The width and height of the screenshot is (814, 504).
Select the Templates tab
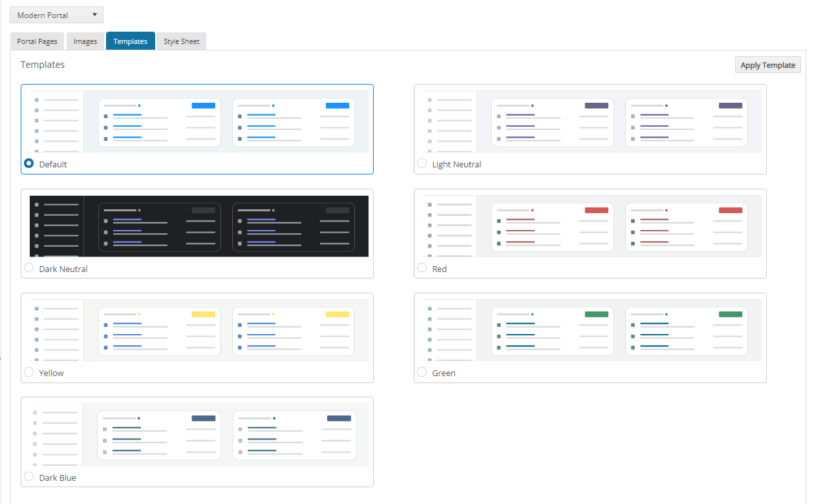(x=131, y=41)
